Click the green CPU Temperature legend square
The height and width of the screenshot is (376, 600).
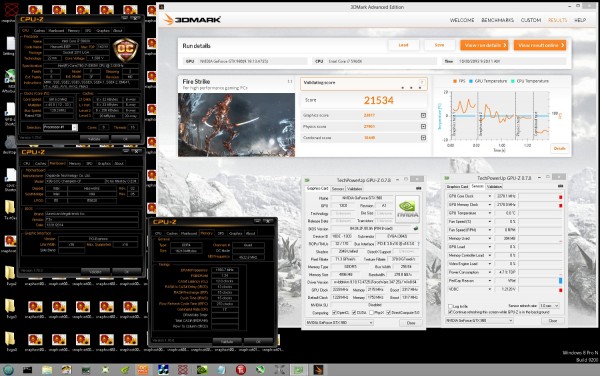coord(513,81)
